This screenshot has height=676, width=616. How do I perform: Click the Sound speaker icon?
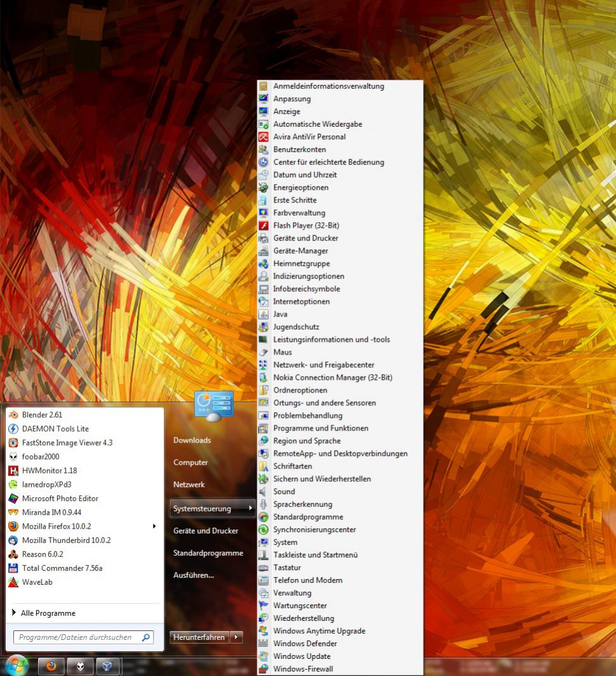(x=263, y=491)
